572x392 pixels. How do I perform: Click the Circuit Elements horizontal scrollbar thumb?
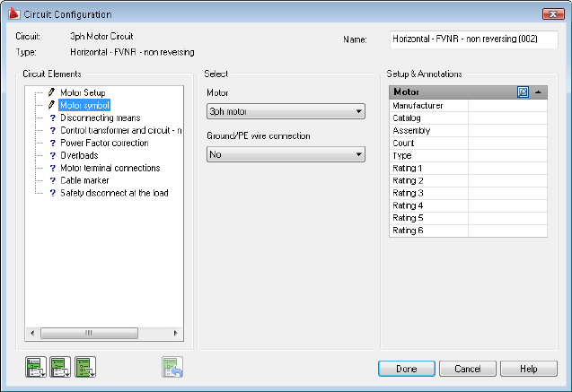89,333
